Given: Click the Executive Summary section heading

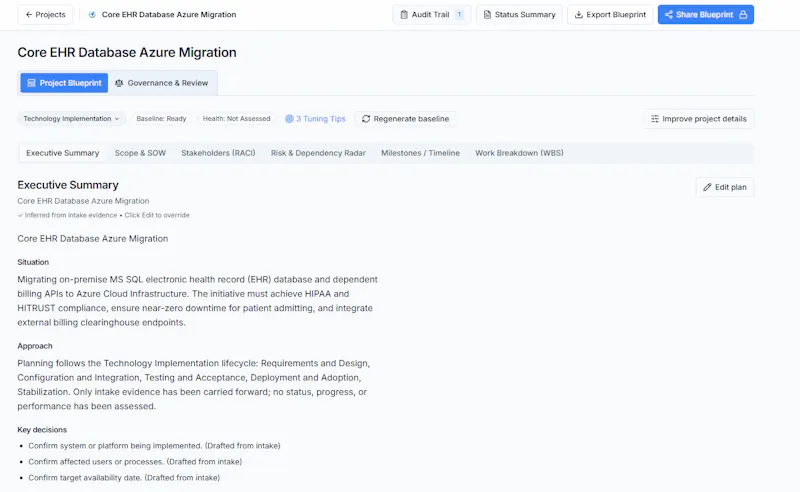Looking at the screenshot, I should [68, 185].
